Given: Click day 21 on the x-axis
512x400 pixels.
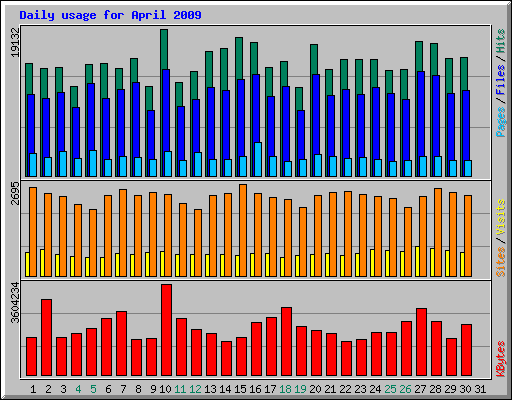Looking at the screenshot, I should [330, 389].
